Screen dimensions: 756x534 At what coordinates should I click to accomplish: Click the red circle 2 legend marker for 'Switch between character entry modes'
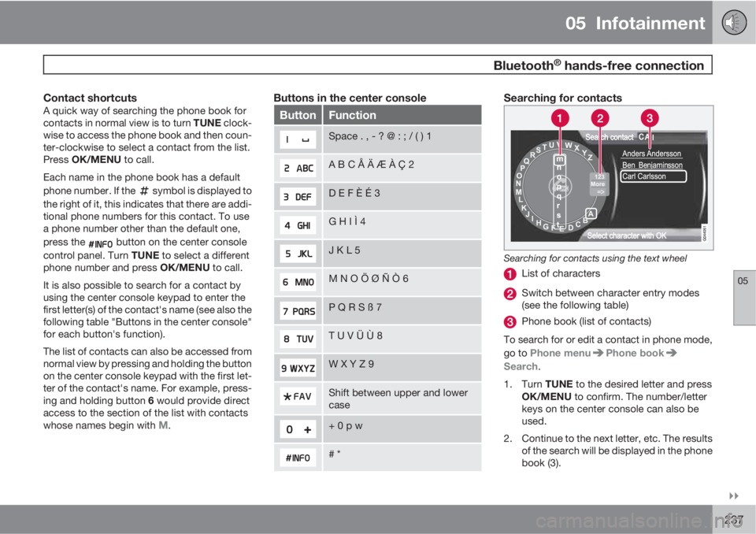[x=510, y=293]
